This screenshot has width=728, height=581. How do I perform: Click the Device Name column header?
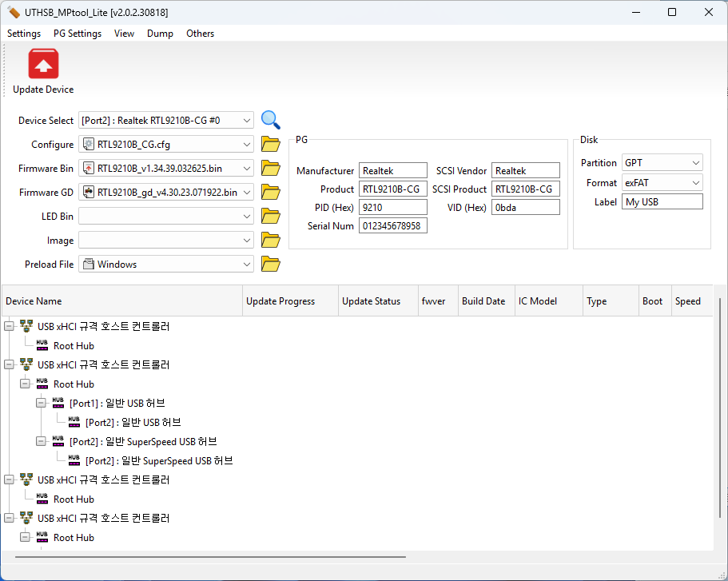[x=122, y=301]
